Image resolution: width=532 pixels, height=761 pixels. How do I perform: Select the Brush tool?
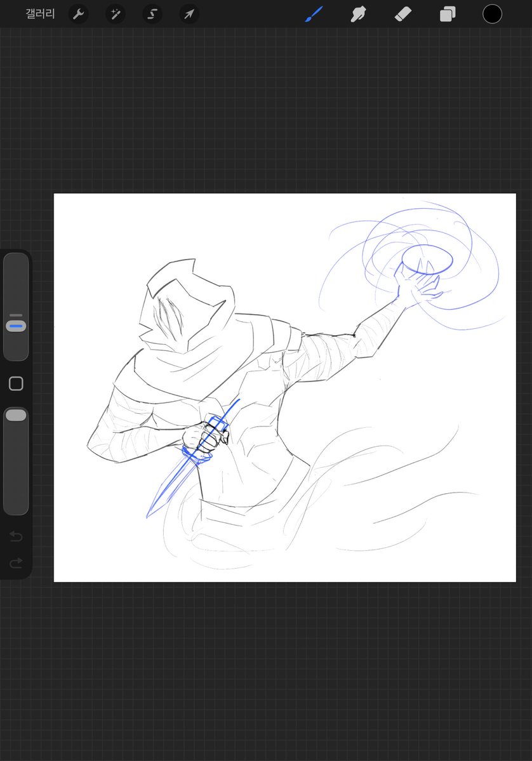[314, 14]
